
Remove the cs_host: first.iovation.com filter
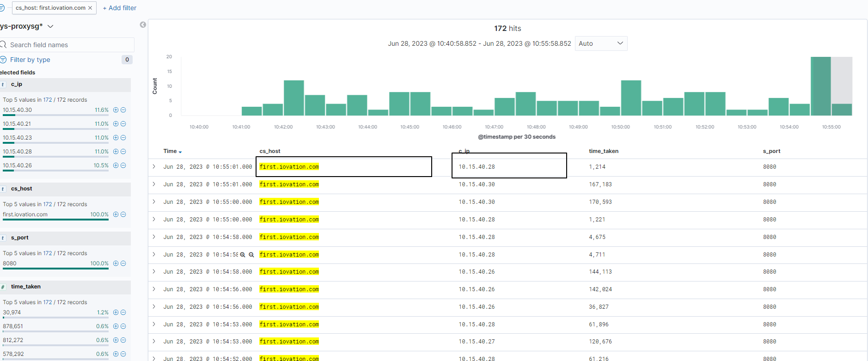tap(90, 8)
